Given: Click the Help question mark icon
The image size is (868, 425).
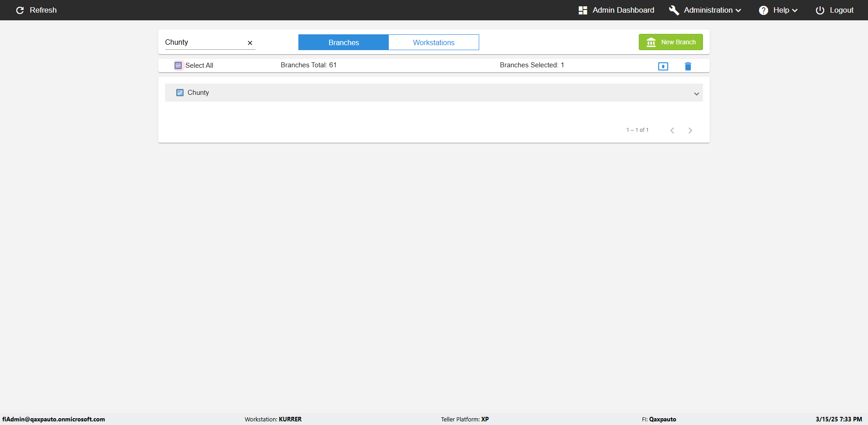Looking at the screenshot, I should [x=764, y=10].
